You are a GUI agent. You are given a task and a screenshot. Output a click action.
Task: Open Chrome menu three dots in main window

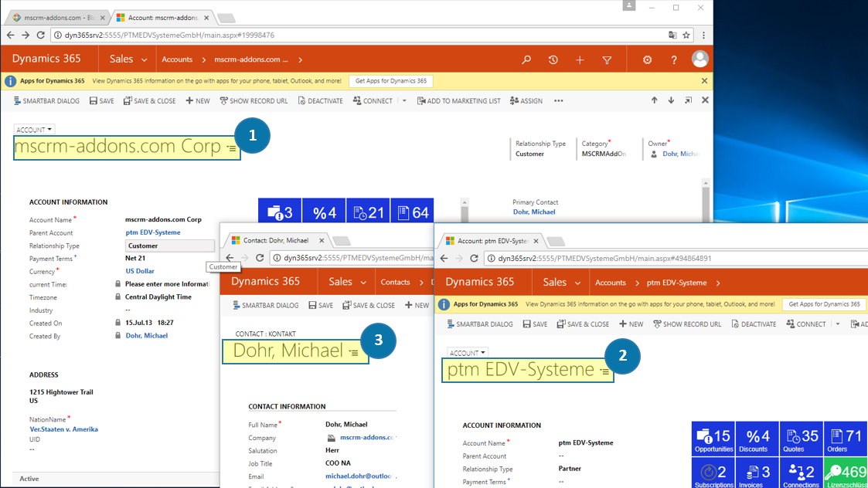(703, 35)
